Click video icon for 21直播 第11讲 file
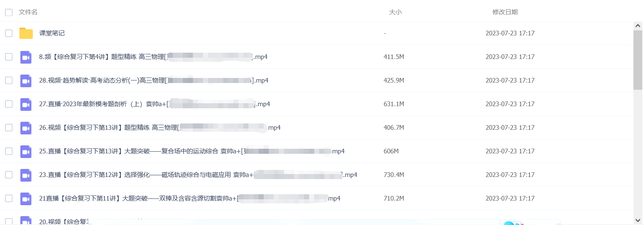Image resolution: width=644 pixels, height=225 pixels. click(x=26, y=198)
